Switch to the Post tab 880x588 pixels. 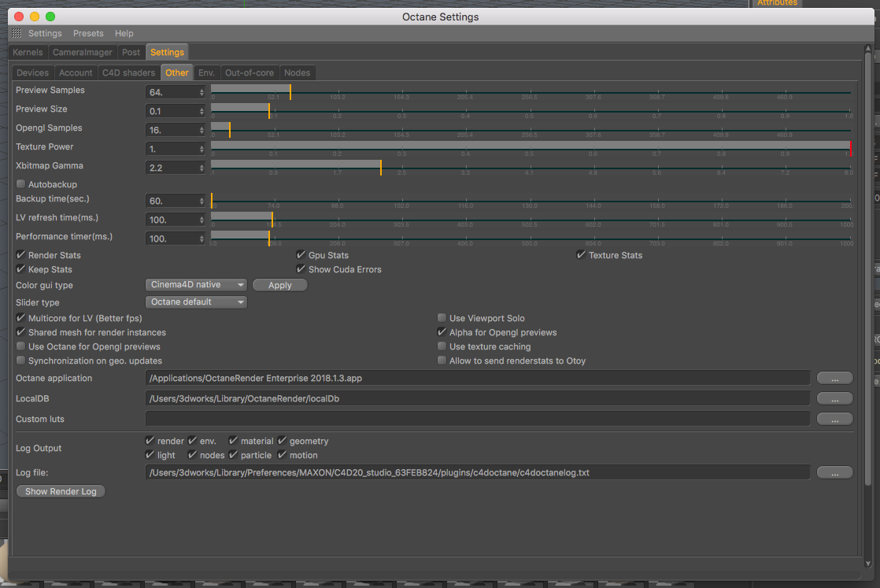pos(131,52)
